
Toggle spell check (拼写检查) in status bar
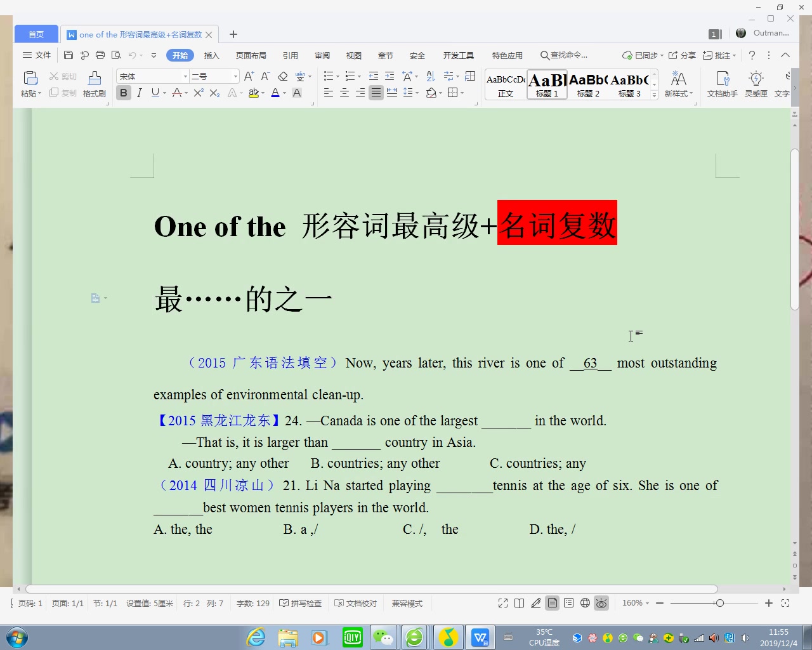pyautogui.click(x=300, y=603)
